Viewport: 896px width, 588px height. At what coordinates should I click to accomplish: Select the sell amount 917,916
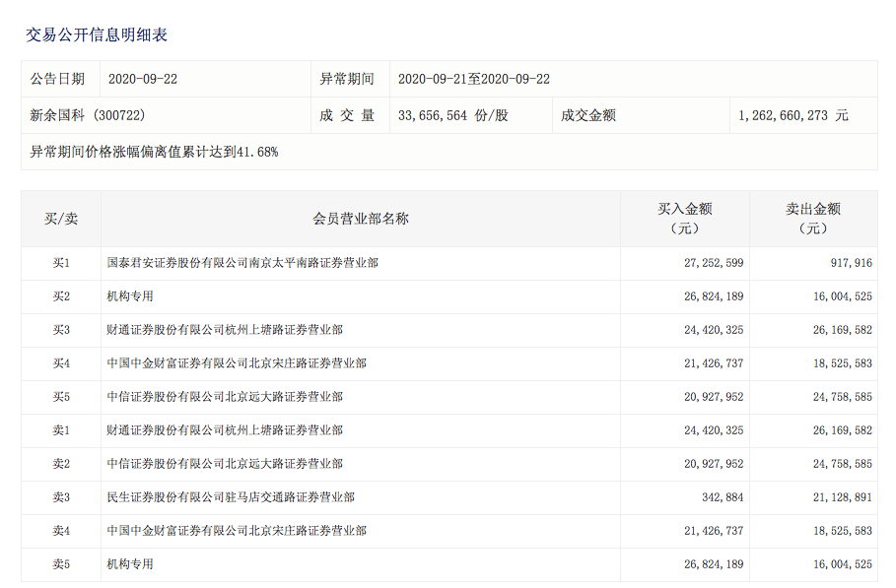point(852,263)
